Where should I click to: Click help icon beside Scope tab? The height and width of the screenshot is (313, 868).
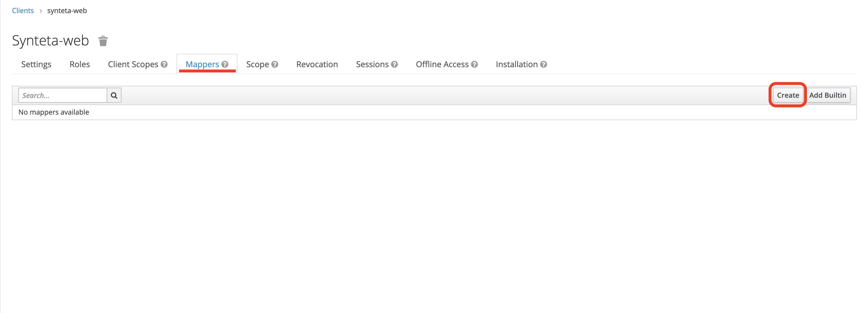[275, 64]
